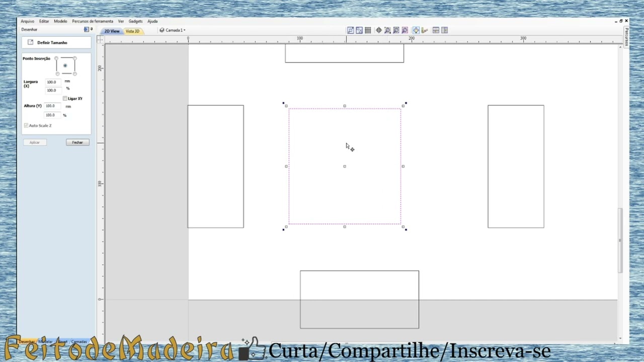Click the selected square's bottom middle handle

pyautogui.click(x=345, y=227)
